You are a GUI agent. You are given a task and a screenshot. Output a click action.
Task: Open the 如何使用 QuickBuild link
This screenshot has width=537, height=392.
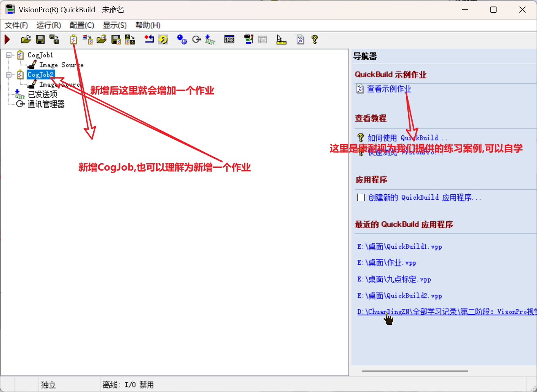click(407, 138)
